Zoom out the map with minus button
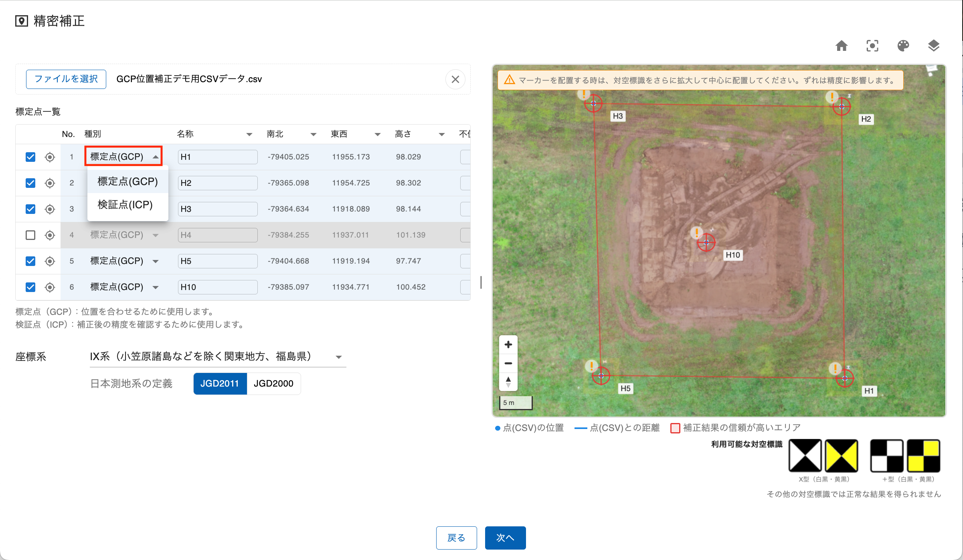The width and height of the screenshot is (963, 560). (508, 363)
